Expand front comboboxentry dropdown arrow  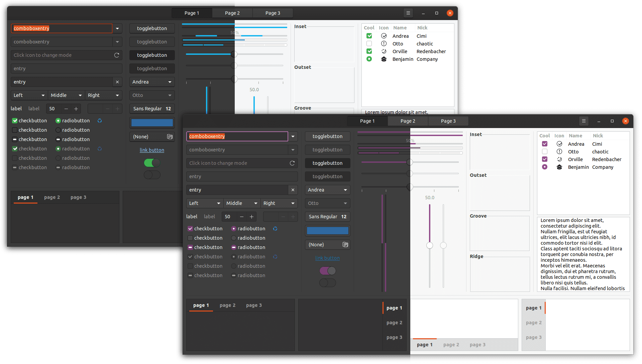pyautogui.click(x=293, y=136)
